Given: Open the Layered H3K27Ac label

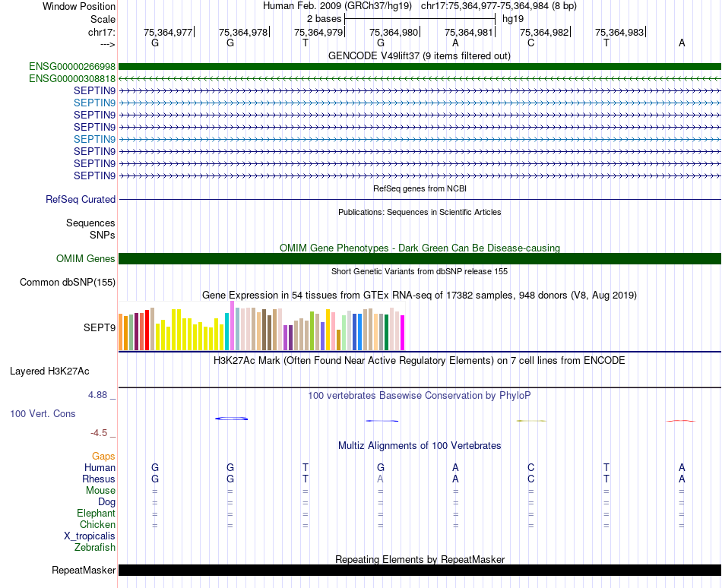Looking at the screenshot, I should point(49,371).
